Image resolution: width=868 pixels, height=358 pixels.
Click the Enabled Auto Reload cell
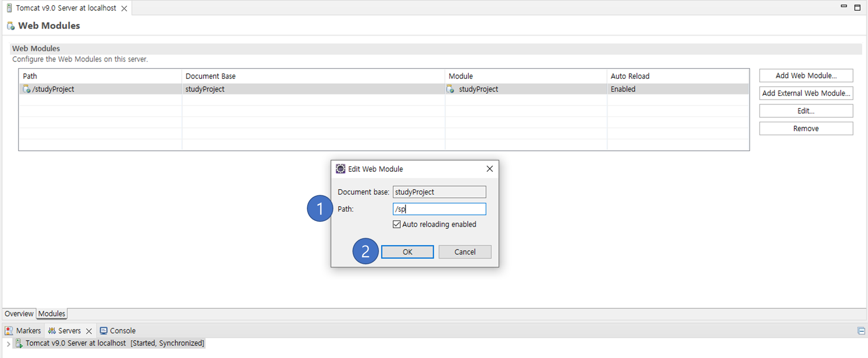click(677, 89)
